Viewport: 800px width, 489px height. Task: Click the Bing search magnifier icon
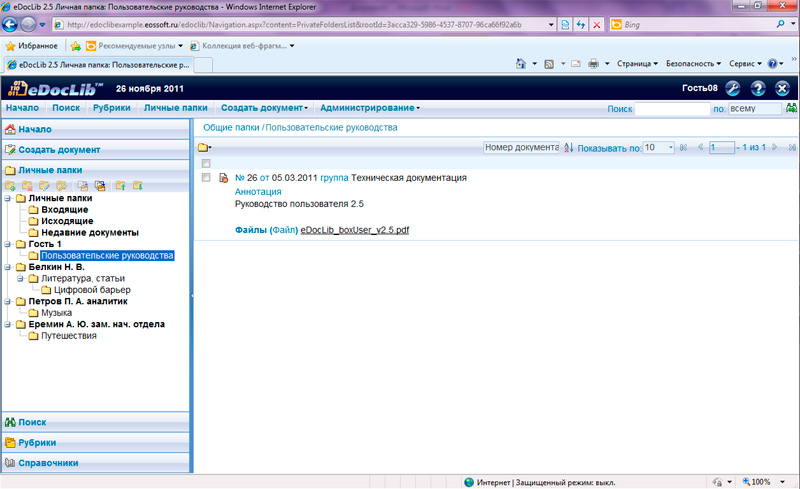point(781,24)
